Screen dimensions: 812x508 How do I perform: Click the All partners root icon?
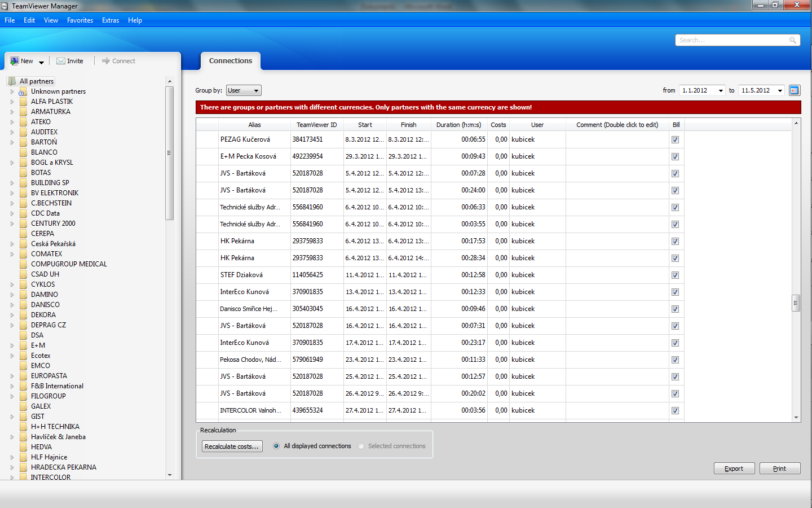pyautogui.click(x=12, y=81)
